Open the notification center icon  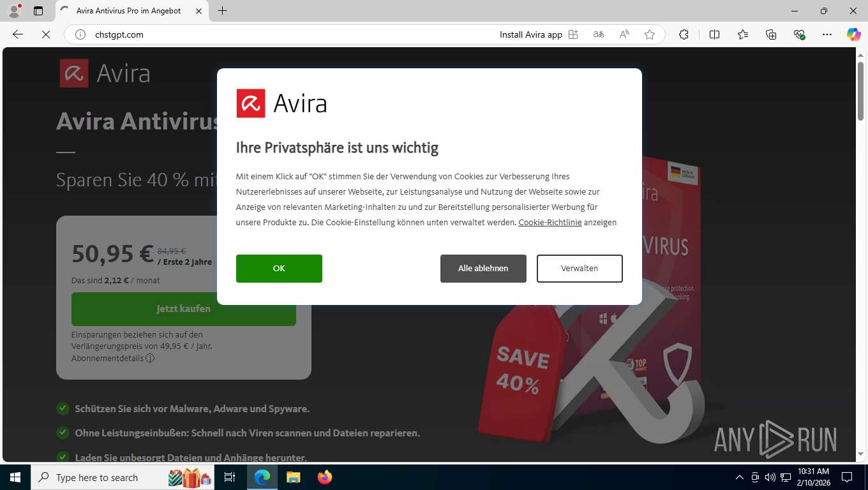[847, 477]
